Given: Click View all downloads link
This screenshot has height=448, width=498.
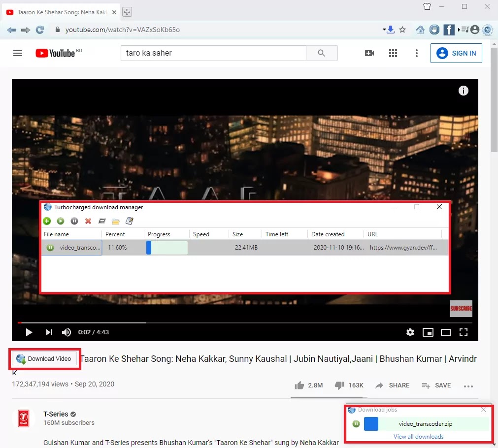Looking at the screenshot, I should 418,437.
